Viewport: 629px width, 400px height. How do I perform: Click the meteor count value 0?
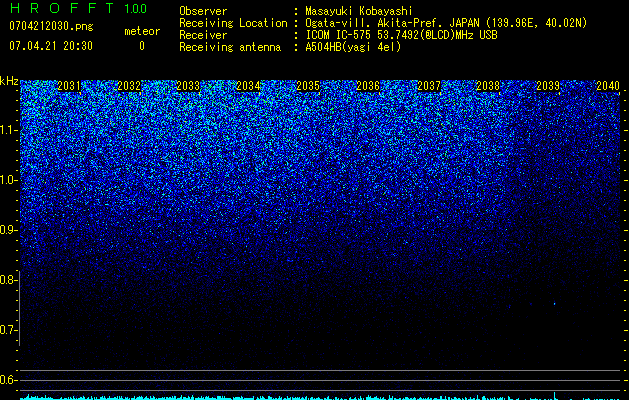pos(142,46)
